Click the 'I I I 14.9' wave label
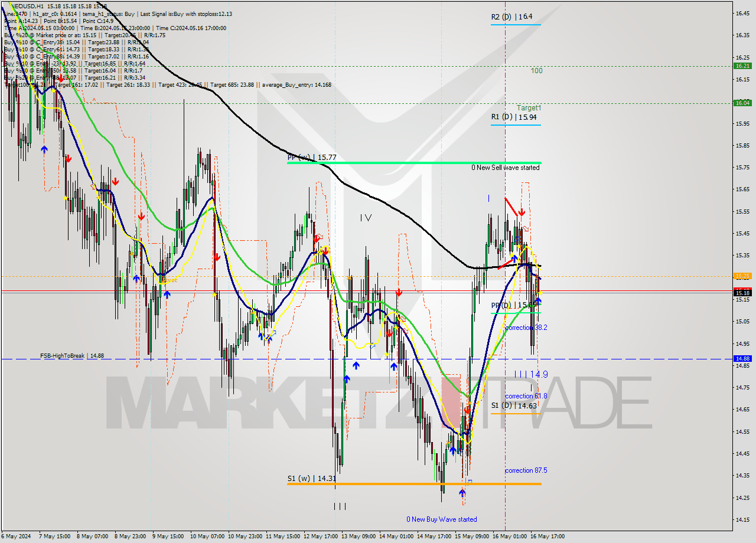The height and width of the screenshot is (543, 756). (x=530, y=374)
